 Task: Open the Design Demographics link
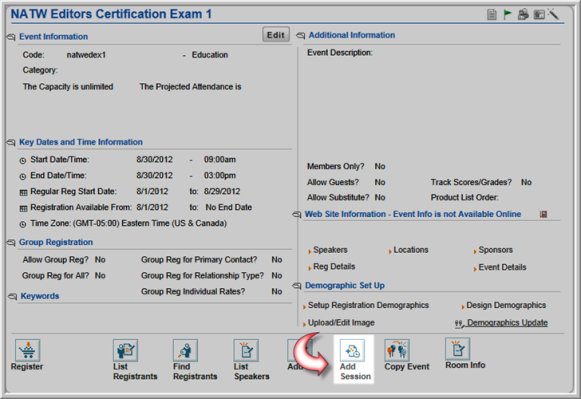[506, 305]
